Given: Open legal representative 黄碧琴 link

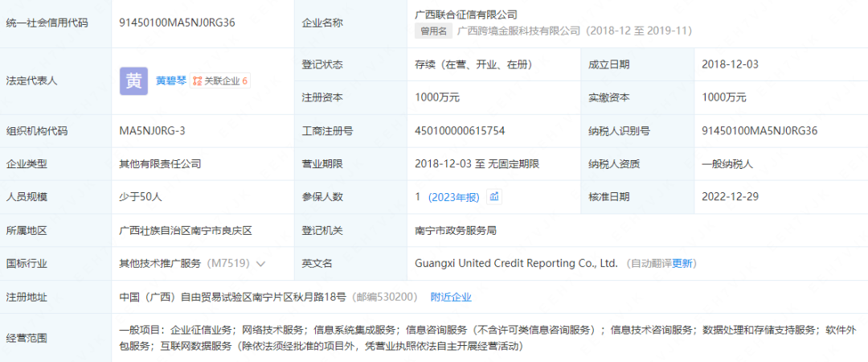Looking at the screenshot, I should click(171, 81).
